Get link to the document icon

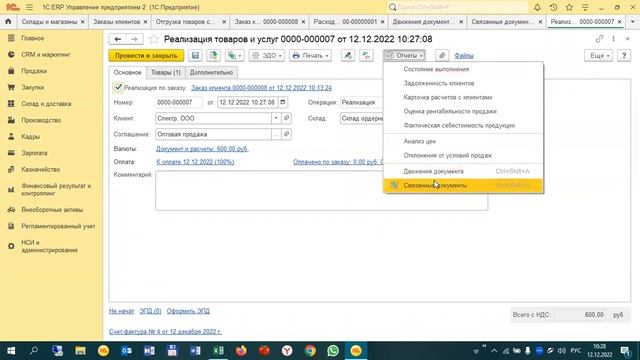tap(599, 39)
